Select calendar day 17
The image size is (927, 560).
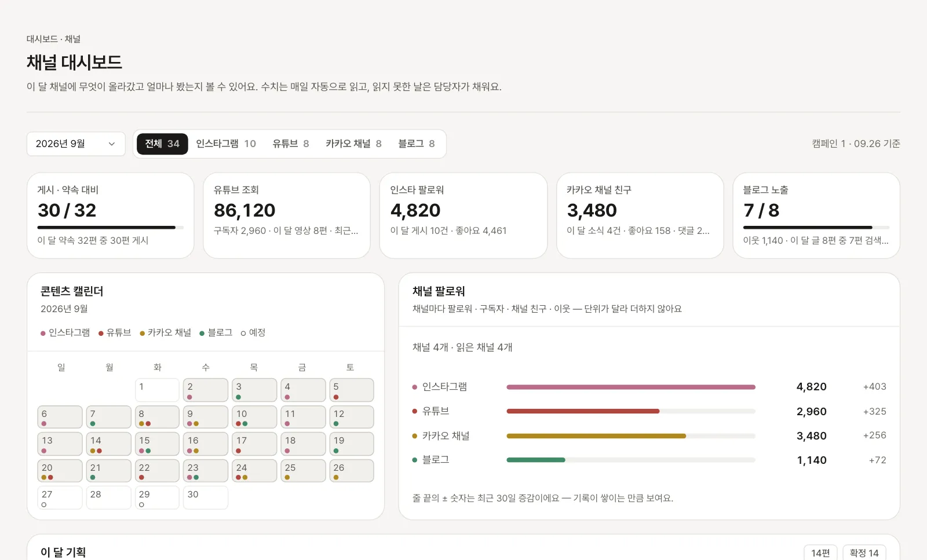(x=254, y=444)
